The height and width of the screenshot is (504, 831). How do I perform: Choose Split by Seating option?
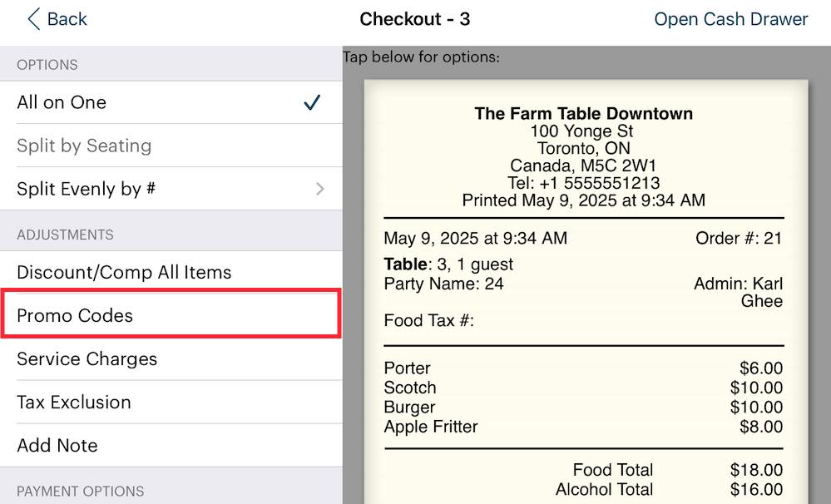tap(84, 146)
